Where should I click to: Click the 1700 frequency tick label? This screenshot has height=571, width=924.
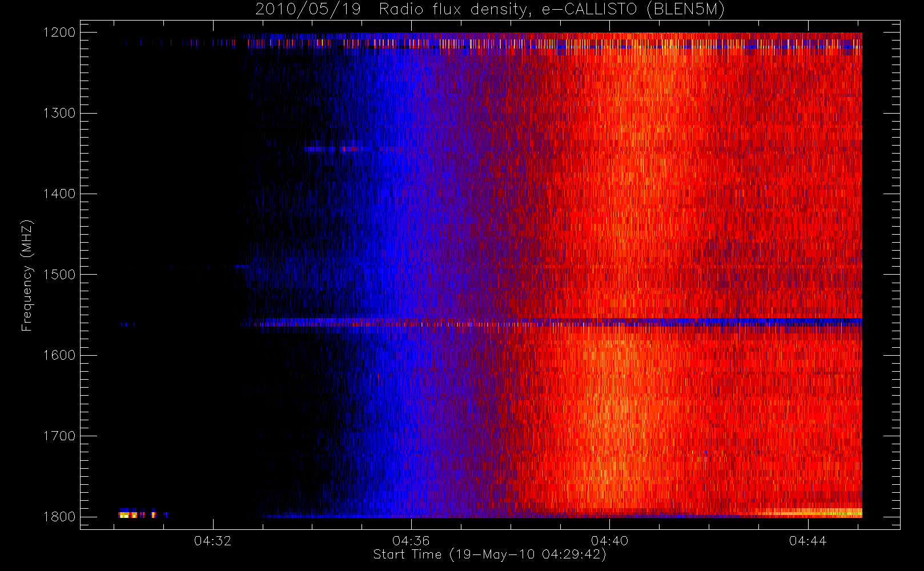[x=59, y=436]
